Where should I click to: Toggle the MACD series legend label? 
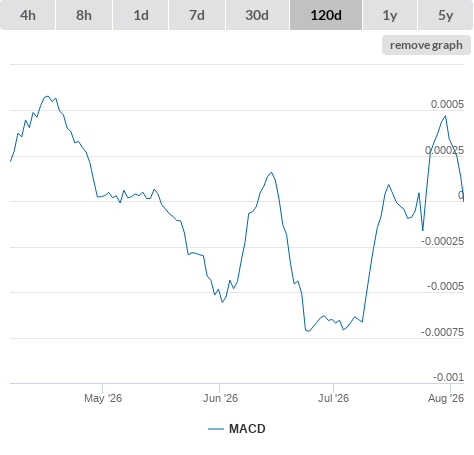[x=247, y=429]
